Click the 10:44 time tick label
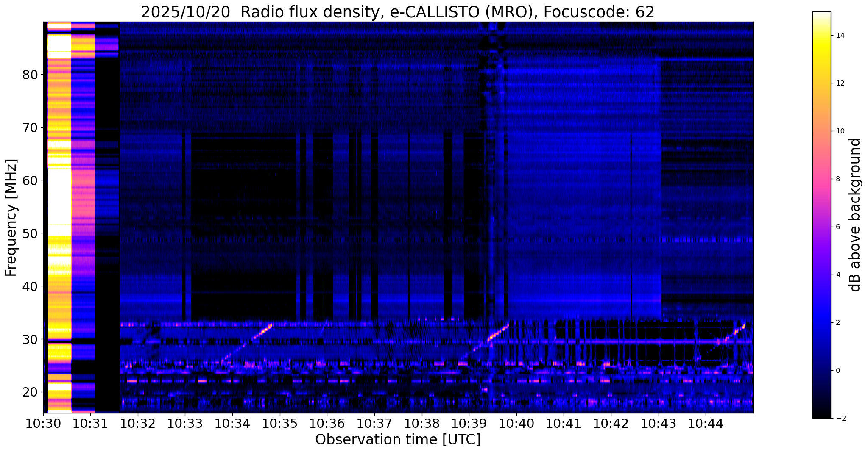This screenshot has height=452, width=868. click(x=706, y=423)
